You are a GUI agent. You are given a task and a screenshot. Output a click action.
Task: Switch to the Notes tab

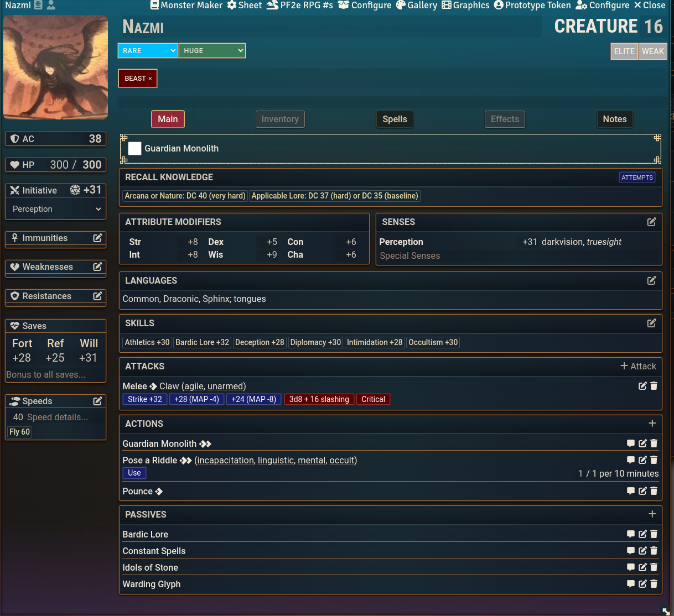[615, 119]
